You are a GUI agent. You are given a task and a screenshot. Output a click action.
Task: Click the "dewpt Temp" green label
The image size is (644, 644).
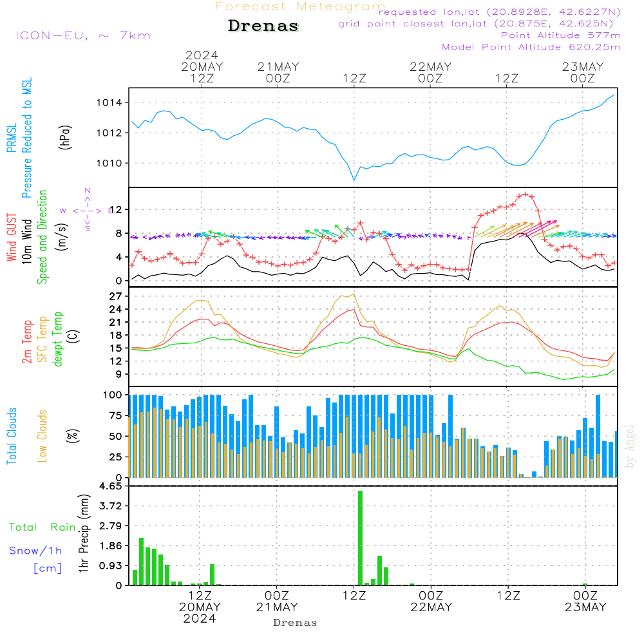pos(58,339)
